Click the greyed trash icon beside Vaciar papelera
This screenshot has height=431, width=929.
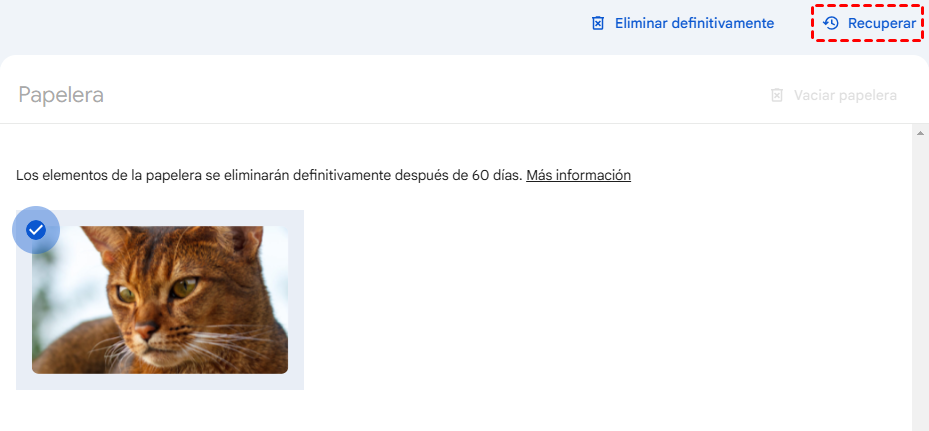[777, 95]
